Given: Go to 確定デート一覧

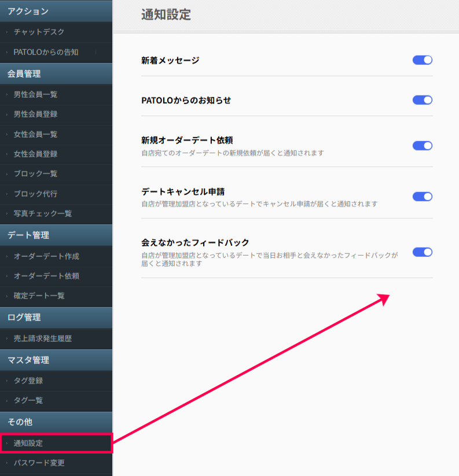Looking at the screenshot, I should coord(39,296).
